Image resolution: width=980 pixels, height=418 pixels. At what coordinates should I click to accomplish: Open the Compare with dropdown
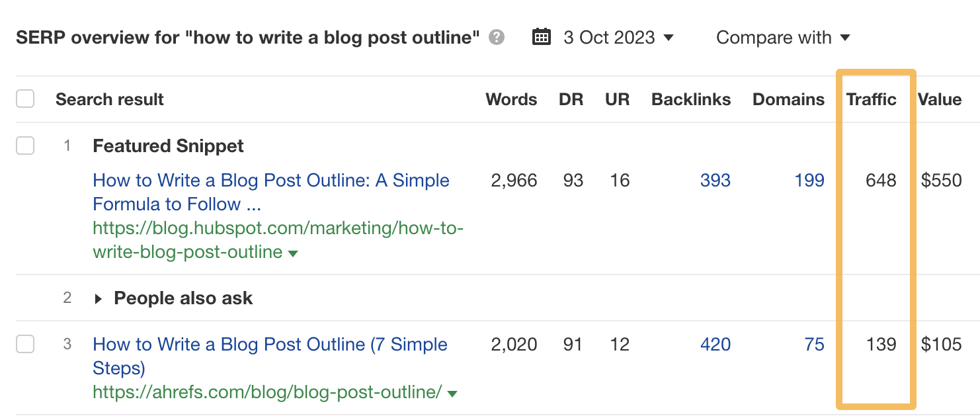[782, 38]
